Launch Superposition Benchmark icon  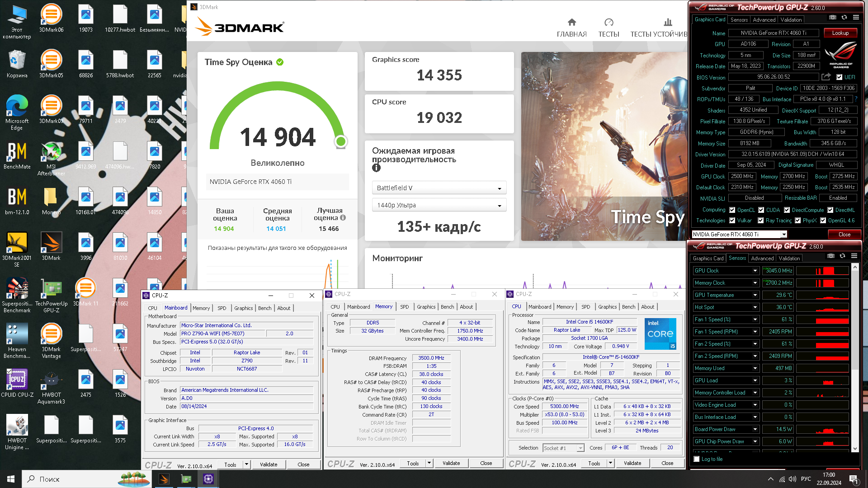pyautogui.click(x=17, y=295)
